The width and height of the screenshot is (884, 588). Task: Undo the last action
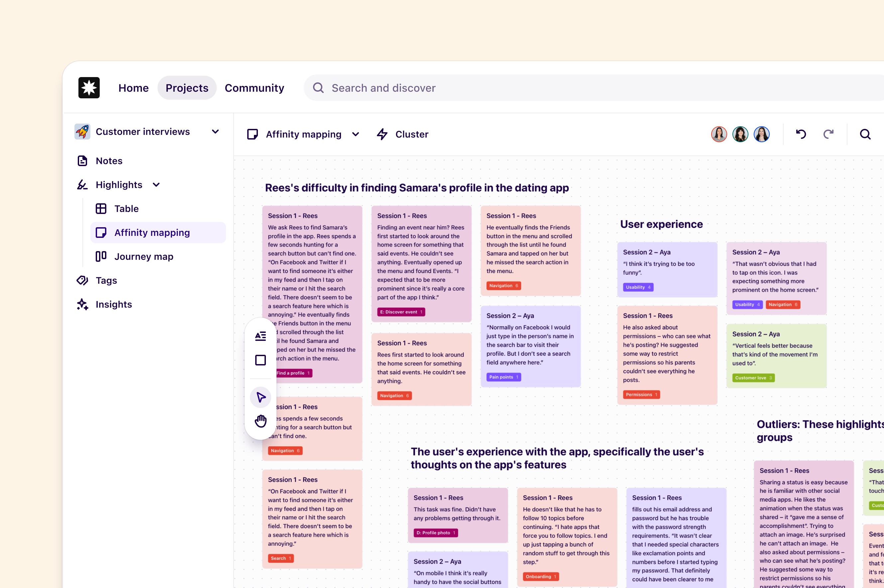(x=801, y=134)
